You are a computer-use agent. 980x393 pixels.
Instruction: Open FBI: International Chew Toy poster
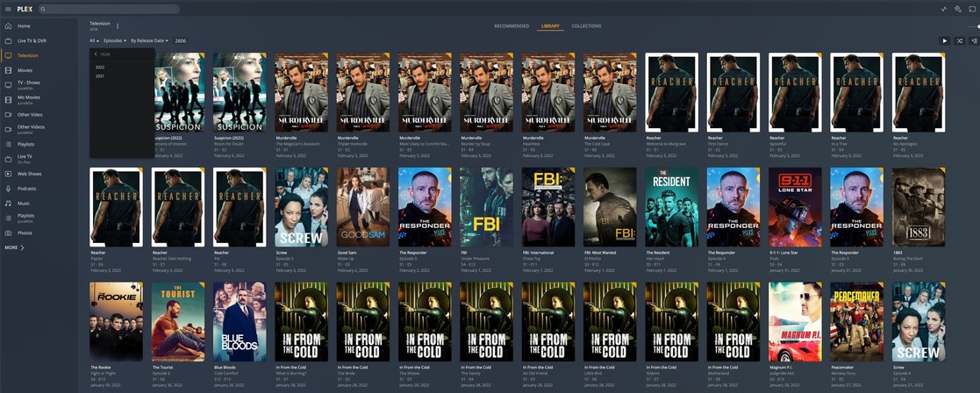coord(548,207)
